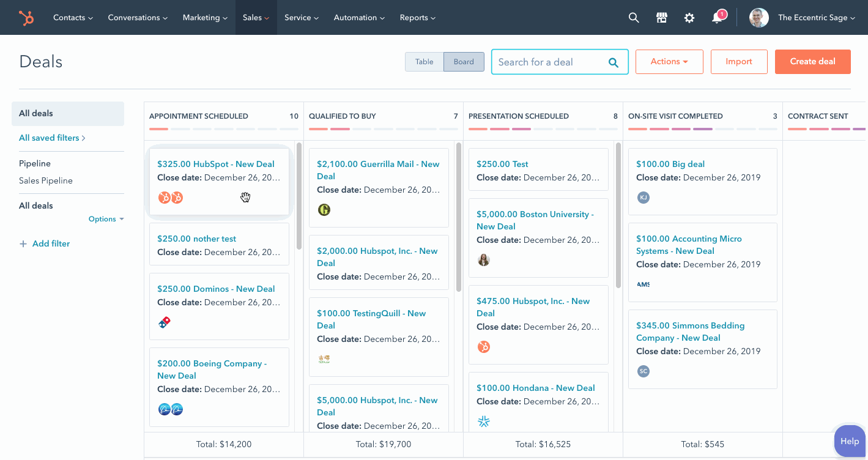Open the Settings gear icon
Viewport: 868px width, 460px height.
(x=689, y=18)
